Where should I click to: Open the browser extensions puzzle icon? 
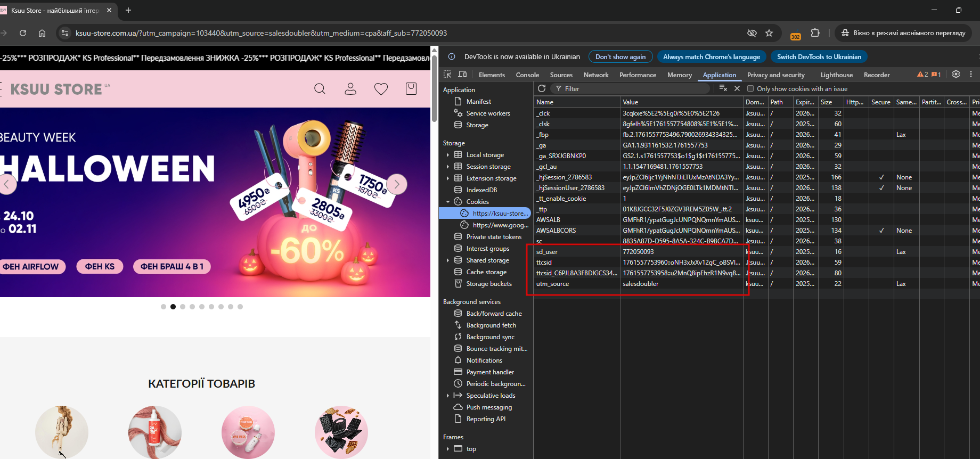[815, 33]
